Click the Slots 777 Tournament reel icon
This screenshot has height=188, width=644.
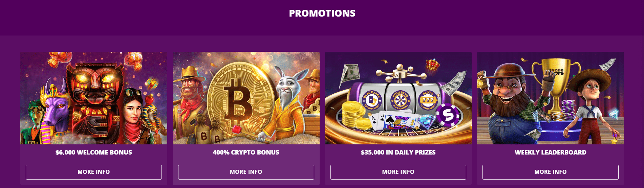pyautogui.click(x=428, y=101)
